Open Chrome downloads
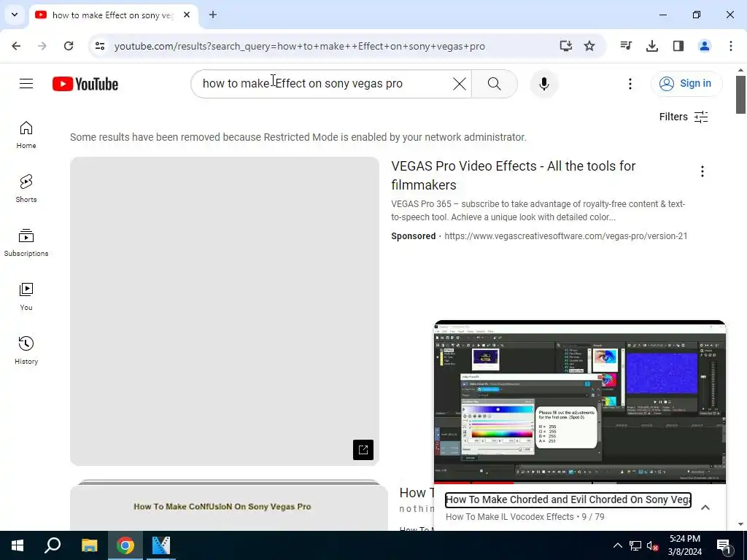The height and width of the screenshot is (560, 747). [x=652, y=46]
